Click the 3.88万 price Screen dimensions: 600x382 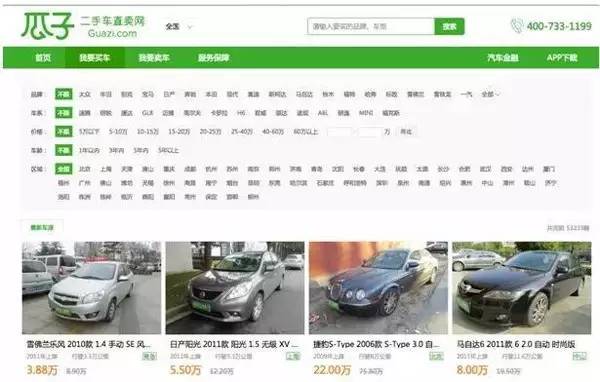coord(42,370)
